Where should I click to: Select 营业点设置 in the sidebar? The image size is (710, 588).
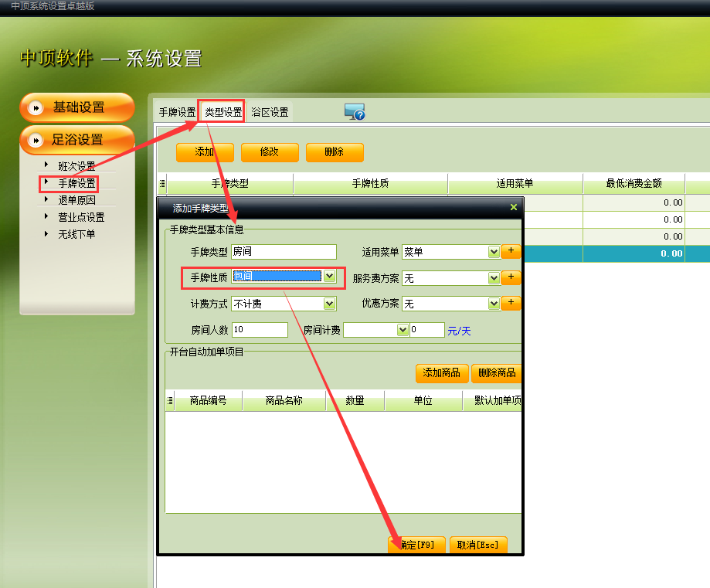click(x=81, y=217)
